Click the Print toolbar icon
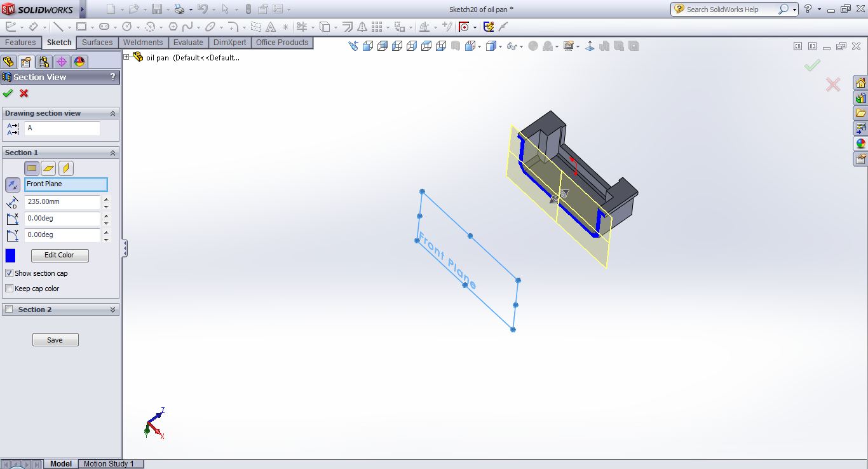Viewport: 868px width, 469px height. [179, 10]
